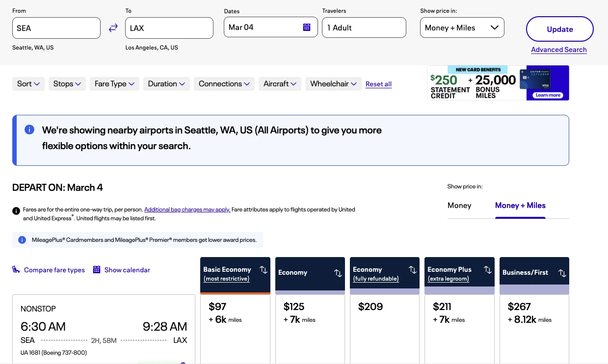
Task: Click info icon in MileagePlus cardmembers notice
Action: [x=22, y=240]
